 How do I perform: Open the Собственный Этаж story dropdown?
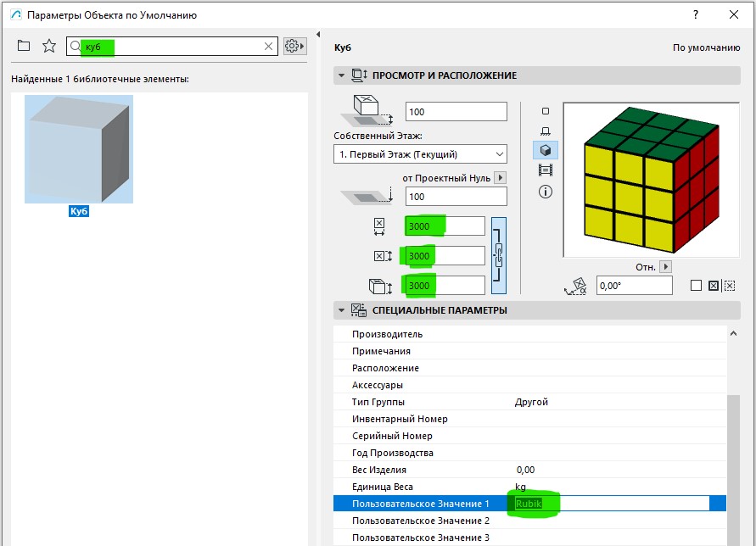pos(420,154)
